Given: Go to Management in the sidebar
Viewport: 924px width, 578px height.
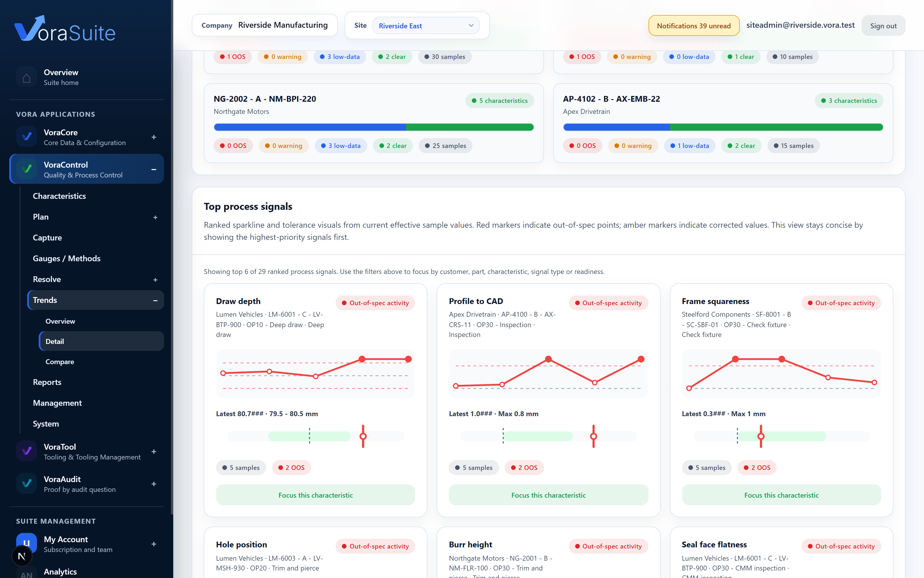Looking at the screenshot, I should click(x=96, y=403).
